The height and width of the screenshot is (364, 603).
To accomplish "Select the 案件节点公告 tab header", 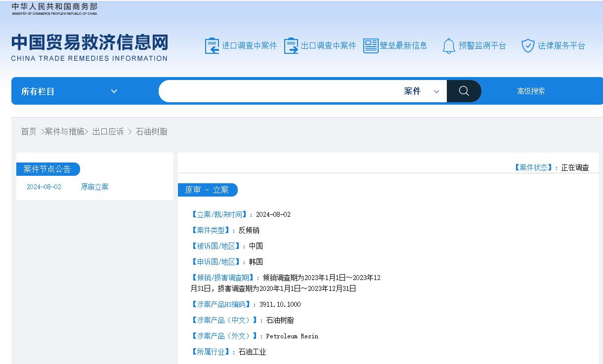I will pyautogui.click(x=48, y=169).
